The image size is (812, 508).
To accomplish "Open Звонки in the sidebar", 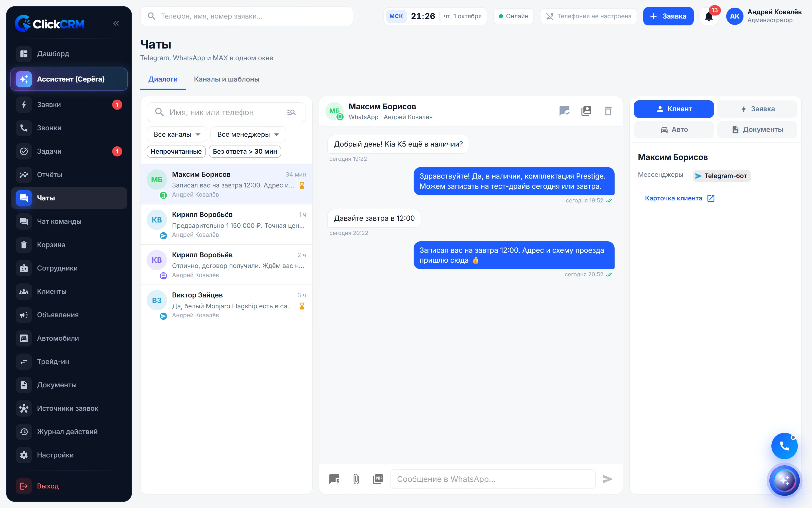I will click(69, 128).
